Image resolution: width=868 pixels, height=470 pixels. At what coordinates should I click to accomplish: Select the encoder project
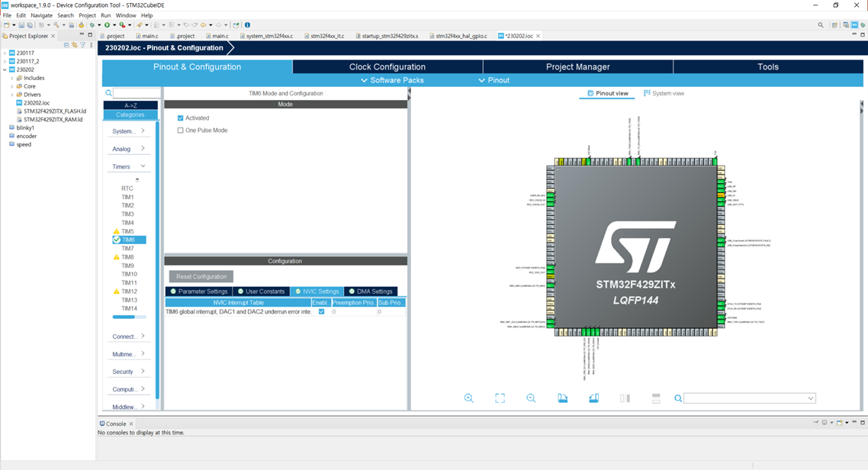point(27,136)
